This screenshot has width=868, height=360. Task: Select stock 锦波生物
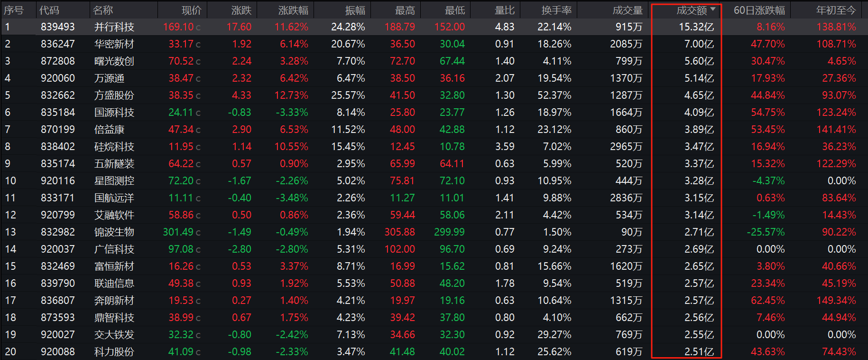114,232
